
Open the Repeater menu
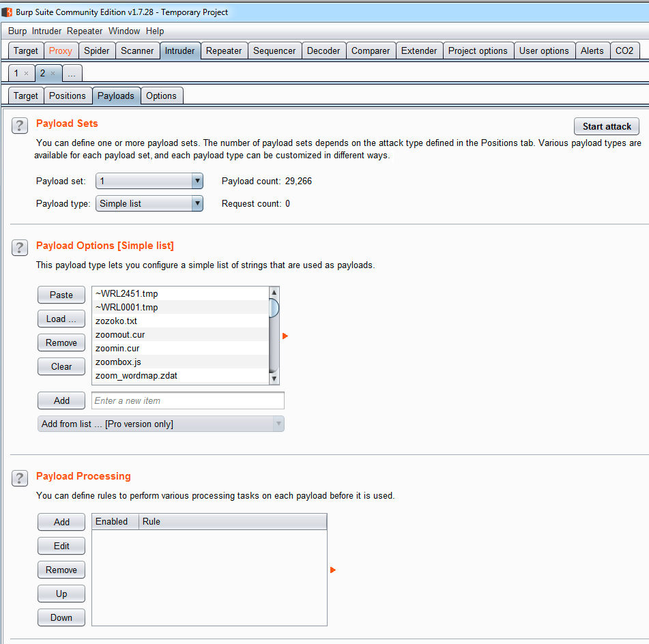pos(85,31)
